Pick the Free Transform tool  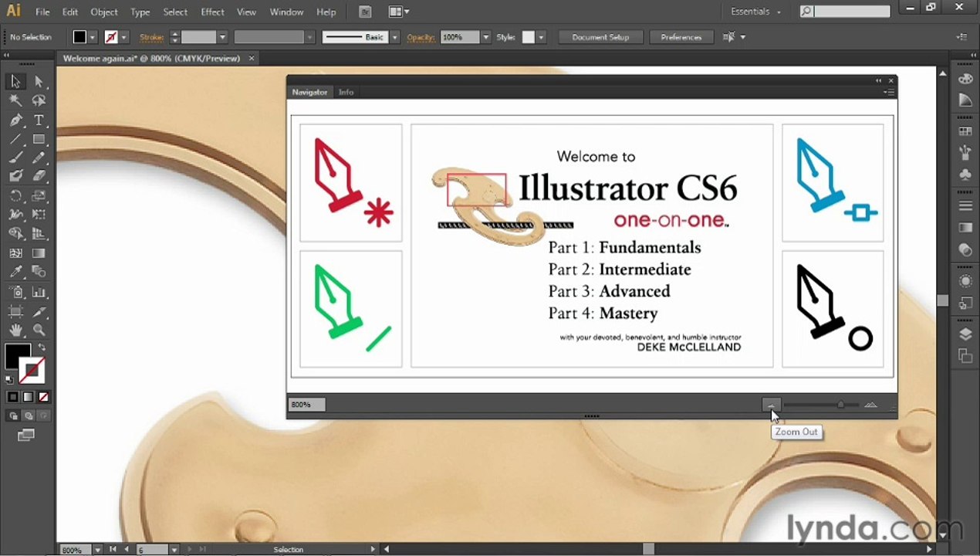[x=39, y=215]
